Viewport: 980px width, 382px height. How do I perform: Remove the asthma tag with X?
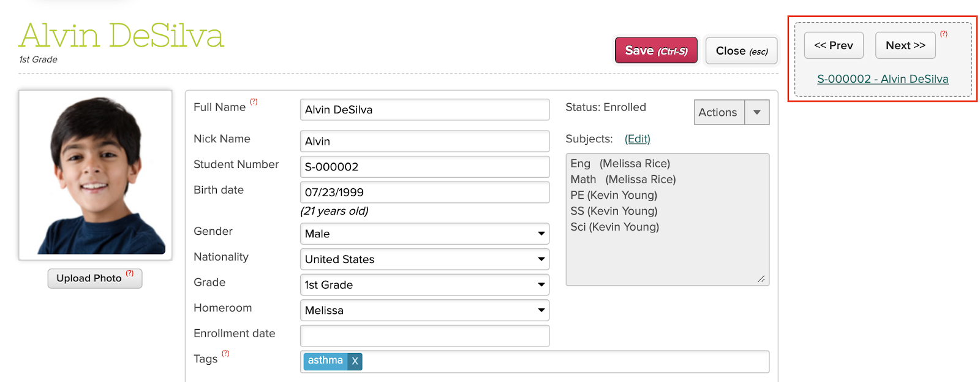(x=355, y=361)
